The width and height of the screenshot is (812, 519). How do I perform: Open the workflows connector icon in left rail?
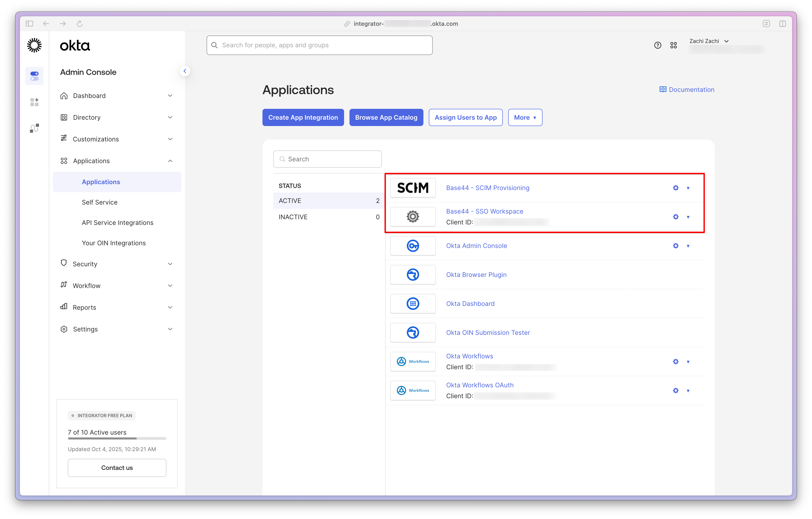34,128
